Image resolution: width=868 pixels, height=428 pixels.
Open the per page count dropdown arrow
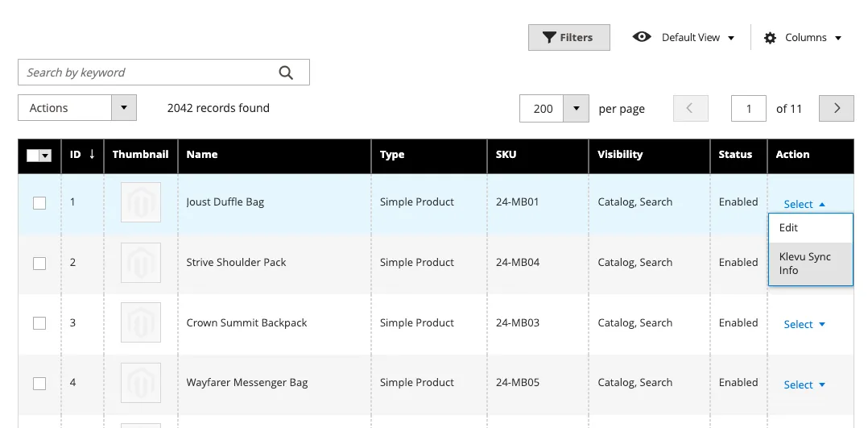[x=576, y=108]
